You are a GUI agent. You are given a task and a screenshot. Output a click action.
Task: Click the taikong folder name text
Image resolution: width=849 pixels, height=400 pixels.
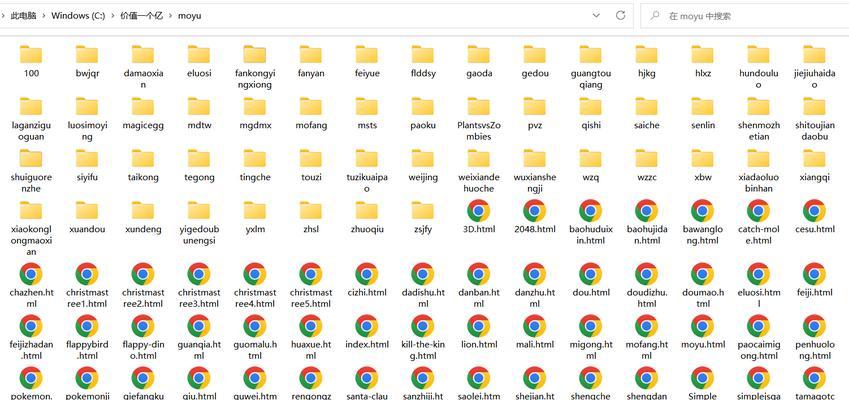(143, 177)
